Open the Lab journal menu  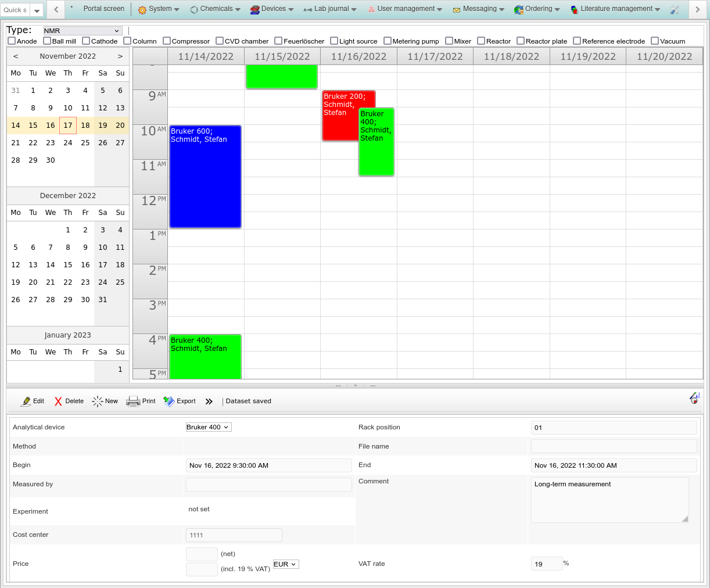330,9
